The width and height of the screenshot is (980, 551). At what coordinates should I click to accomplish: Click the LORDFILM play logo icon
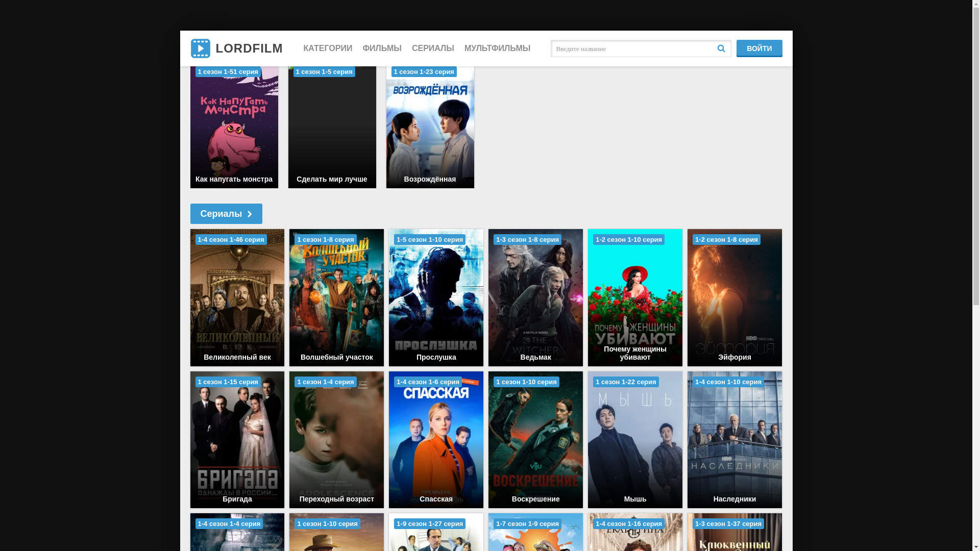tap(200, 48)
